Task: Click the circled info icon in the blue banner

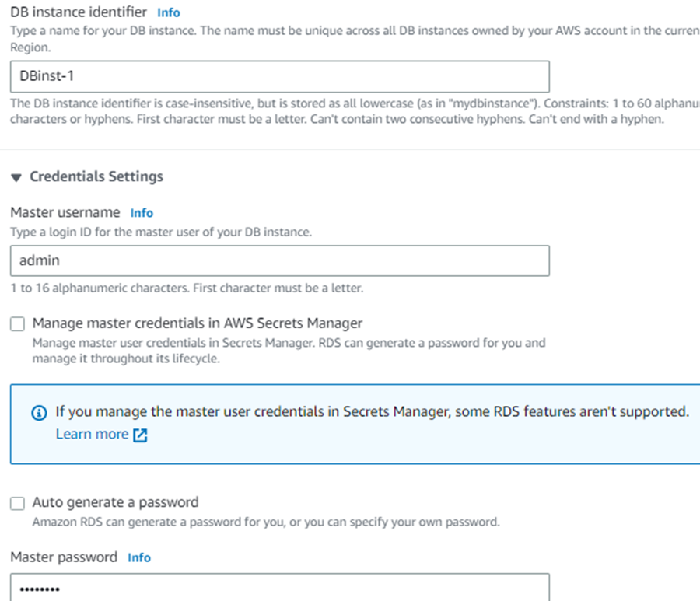Action: pyautogui.click(x=39, y=412)
